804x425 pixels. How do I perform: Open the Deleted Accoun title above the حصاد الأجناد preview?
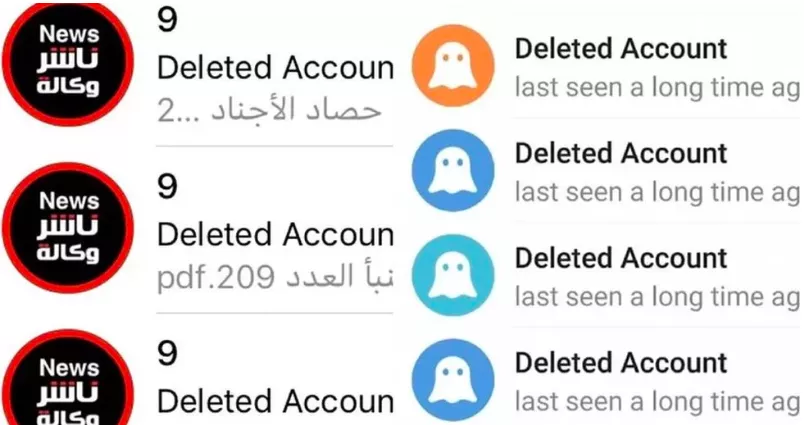[275, 68]
